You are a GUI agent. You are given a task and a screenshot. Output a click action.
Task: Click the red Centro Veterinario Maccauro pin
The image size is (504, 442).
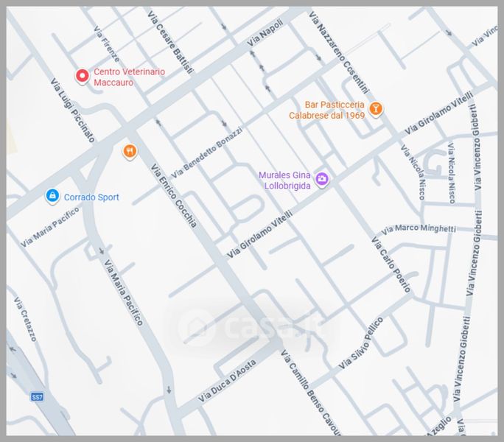tap(83, 75)
